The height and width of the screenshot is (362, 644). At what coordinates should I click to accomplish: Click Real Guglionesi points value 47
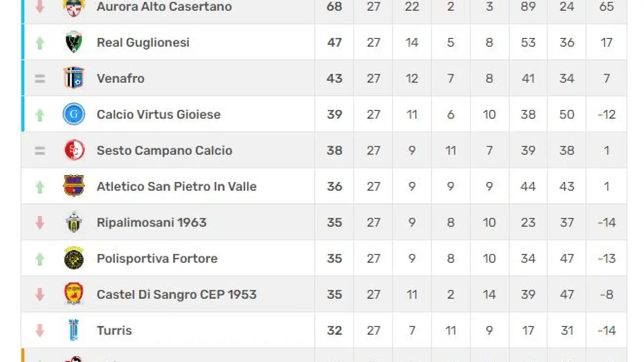coord(334,43)
